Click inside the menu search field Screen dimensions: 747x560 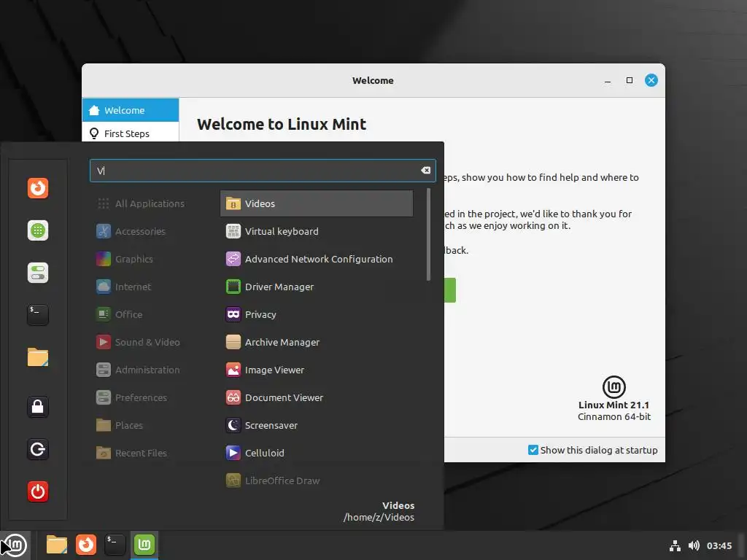pyautogui.click(x=263, y=171)
